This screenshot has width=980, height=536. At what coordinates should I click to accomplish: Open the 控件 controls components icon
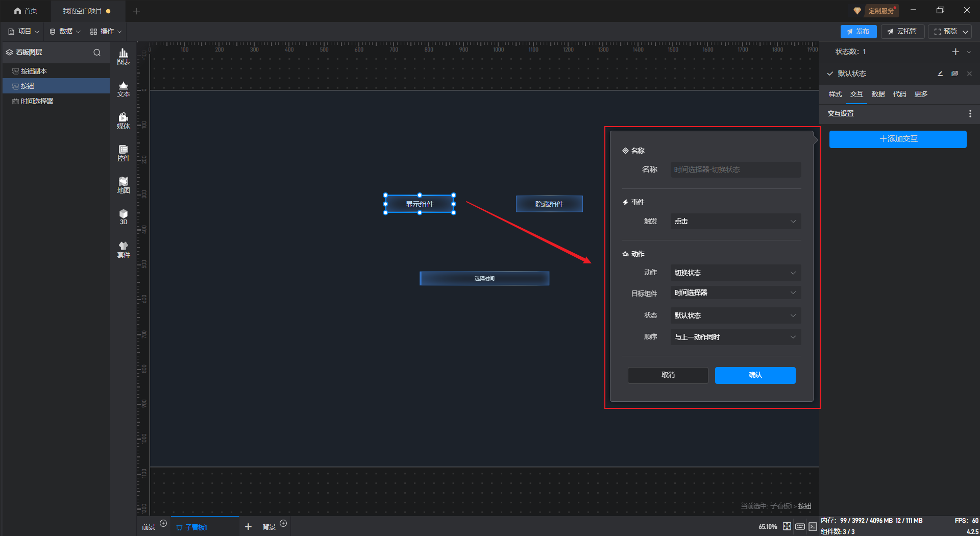[x=124, y=153]
